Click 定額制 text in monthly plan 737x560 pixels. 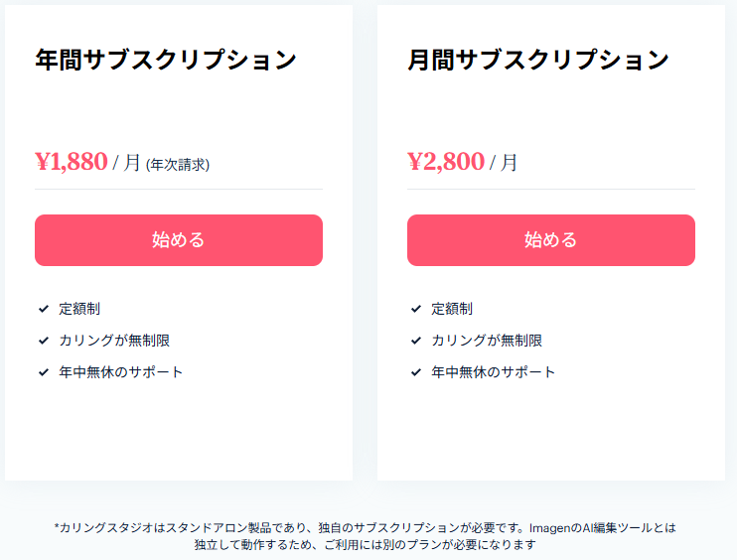[452, 309]
